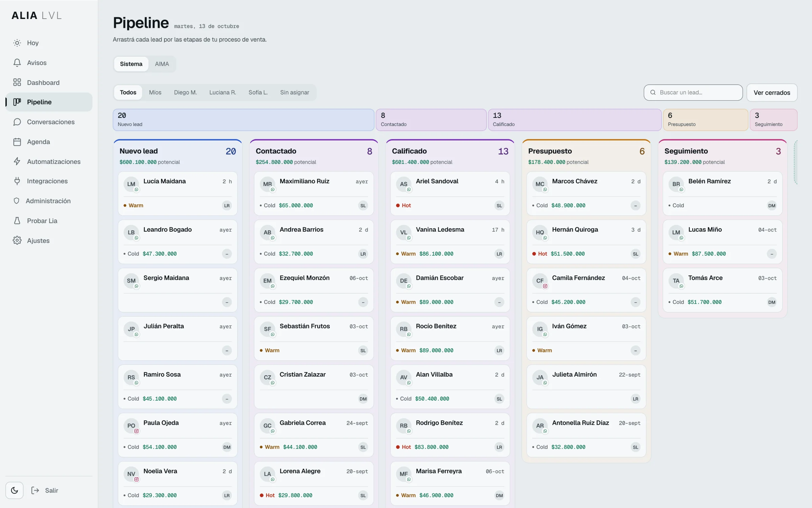Filter leads by Sofía L.

coord(258,92)
